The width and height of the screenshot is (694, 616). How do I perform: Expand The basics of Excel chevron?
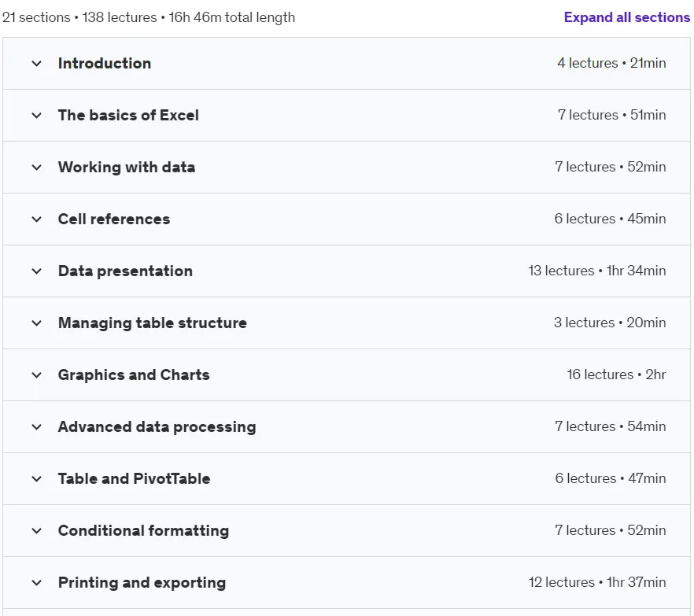point(37,116)
